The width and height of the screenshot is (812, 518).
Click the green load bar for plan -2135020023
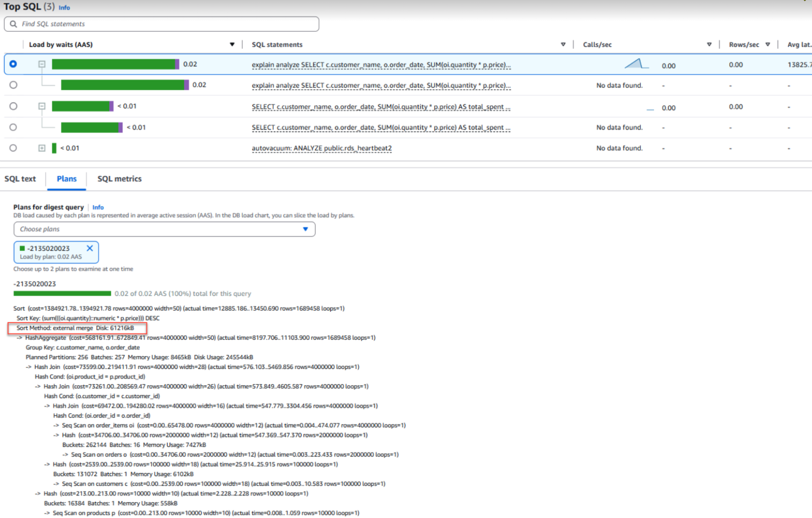(x=62, y=293)
